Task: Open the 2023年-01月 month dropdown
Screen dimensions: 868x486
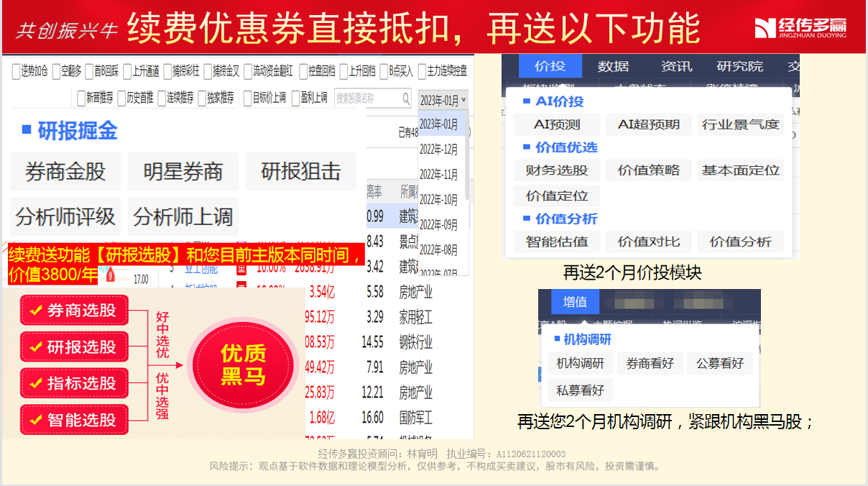Action: (443, 99)
